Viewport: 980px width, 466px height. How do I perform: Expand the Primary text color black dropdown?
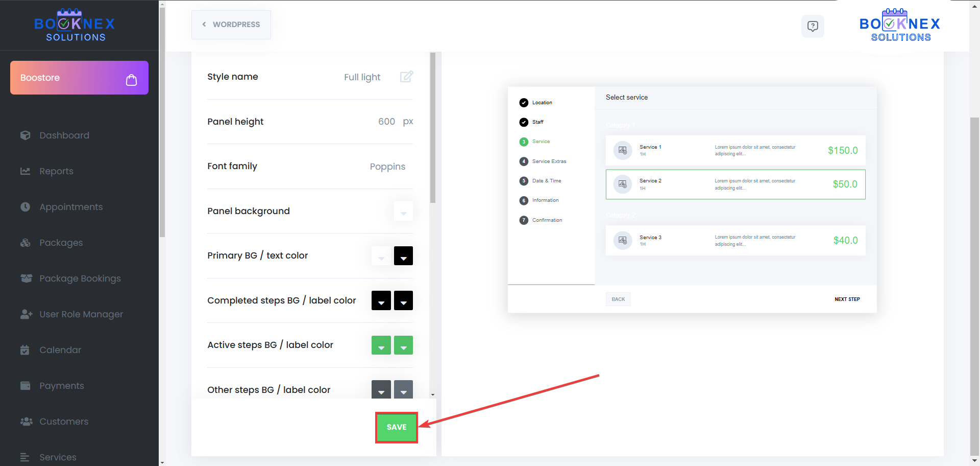(x=403, y=256)
